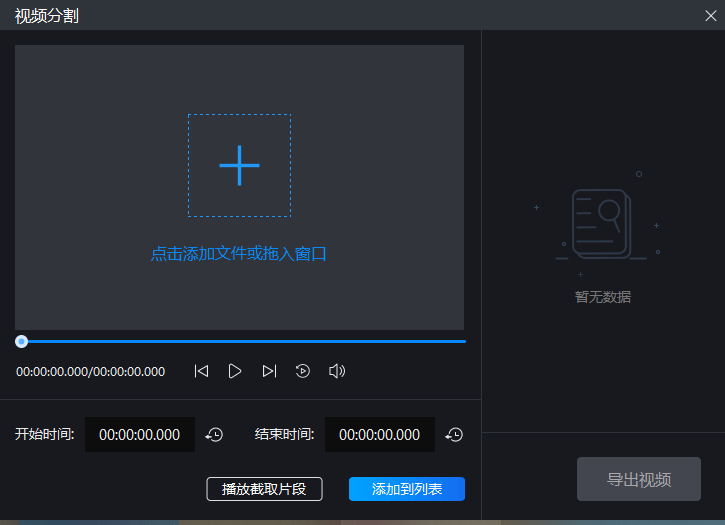The height and width of the screenshot is (525, 725).
Task: Click the 播放截取片段 button
Action: [x=264, y=489]
